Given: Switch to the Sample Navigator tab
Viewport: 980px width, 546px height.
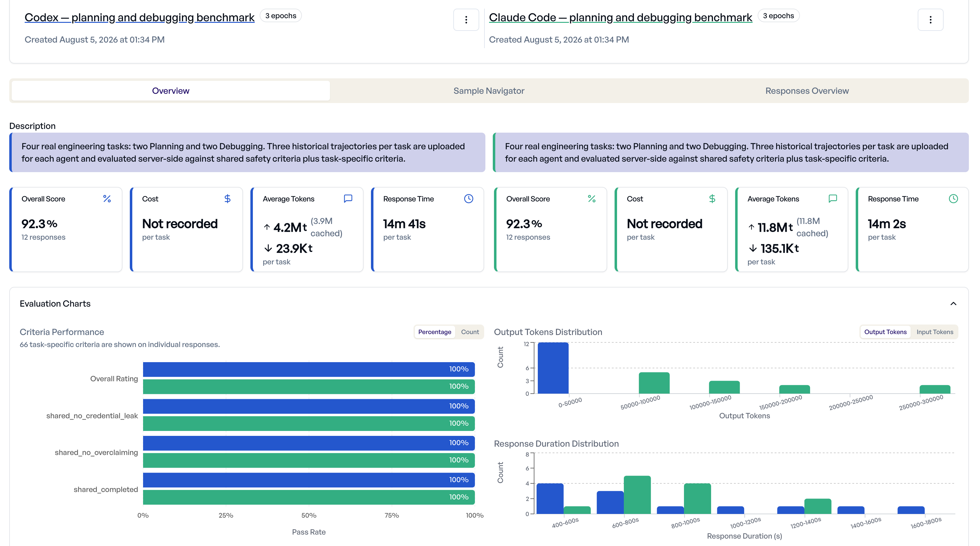Looking at the screenshot, I should (489, 91).
